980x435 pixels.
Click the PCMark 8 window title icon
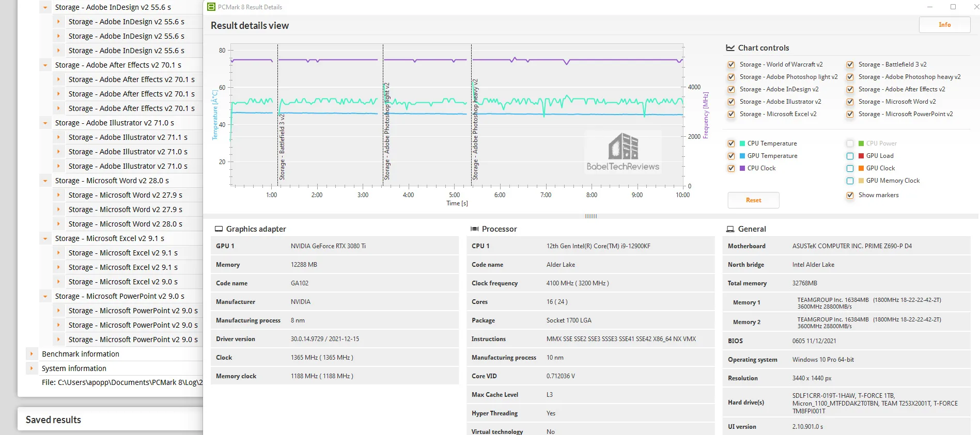click(211, 7)
